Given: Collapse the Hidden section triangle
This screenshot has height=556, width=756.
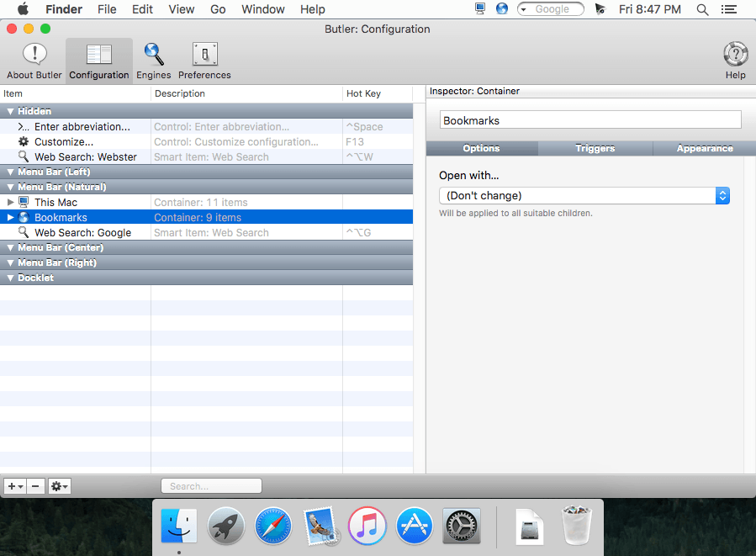Looking at the screenshot, I should tap(11, 111).
